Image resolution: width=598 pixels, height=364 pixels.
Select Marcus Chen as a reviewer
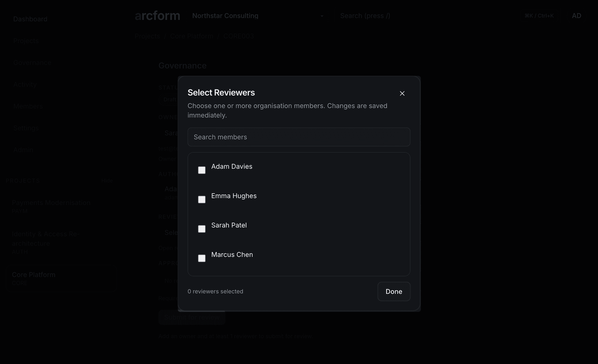(x=202, y=258)
